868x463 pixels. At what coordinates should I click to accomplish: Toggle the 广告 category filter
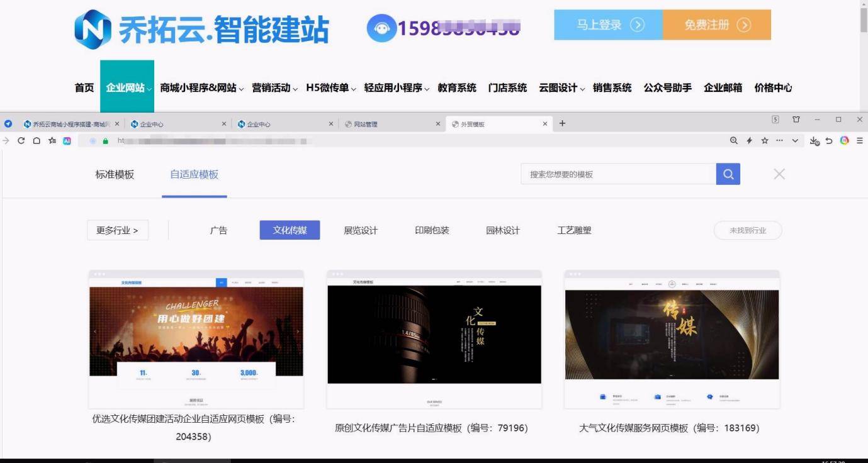(x=218, y=230)
